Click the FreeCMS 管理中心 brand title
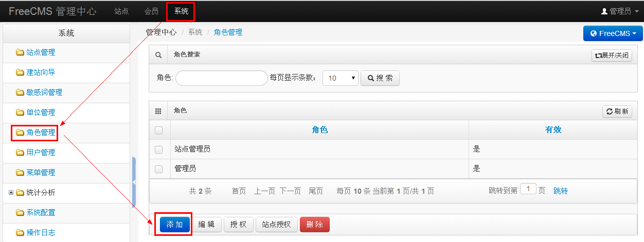This screenshot has height=242, width=644. click(53, 11)
